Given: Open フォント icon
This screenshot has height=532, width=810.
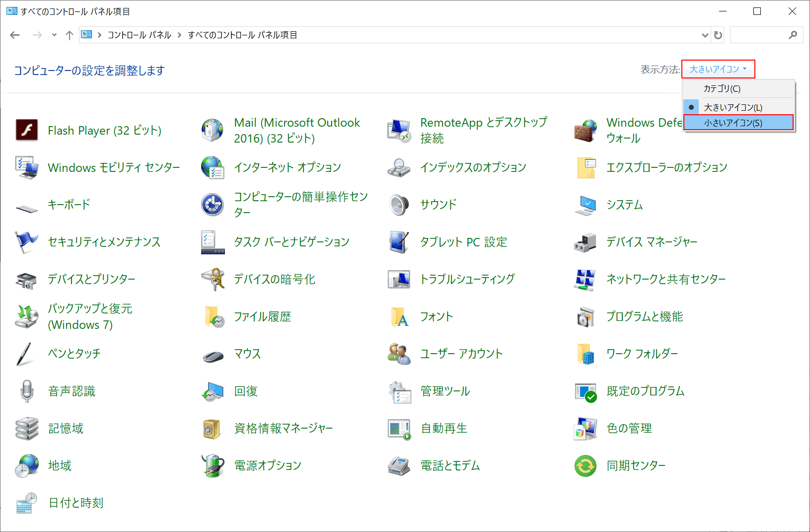Looking at the screenshot, I should tap(399, 316).
